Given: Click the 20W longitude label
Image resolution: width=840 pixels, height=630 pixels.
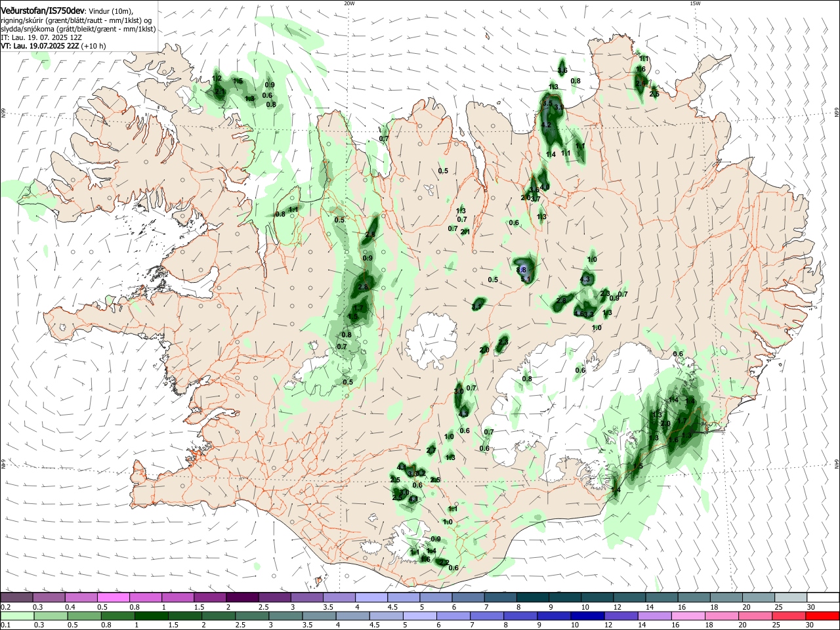Looking at the screenshot, I should coord(349,3).
